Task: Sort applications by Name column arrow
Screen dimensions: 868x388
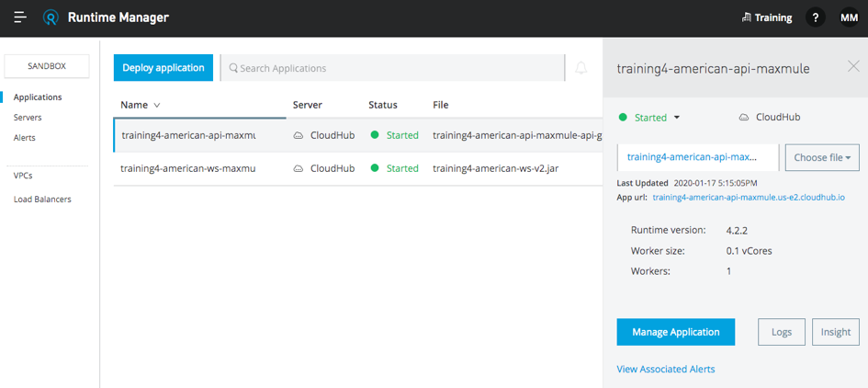Action: [157, 105]
